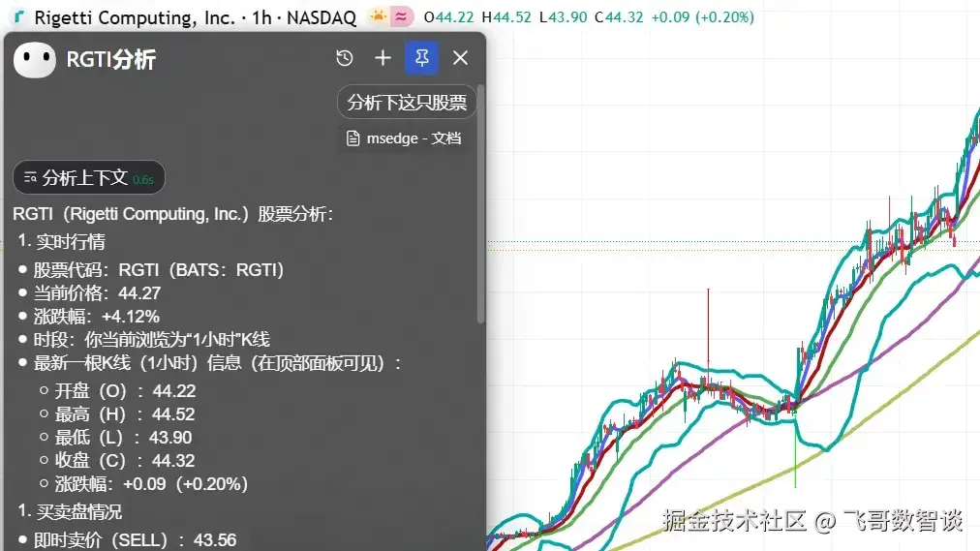The width and height of the screenshot is (980, 551).
Task: Click the H44.52 high value
Action: pyautogui.click(x=506, y=16)
